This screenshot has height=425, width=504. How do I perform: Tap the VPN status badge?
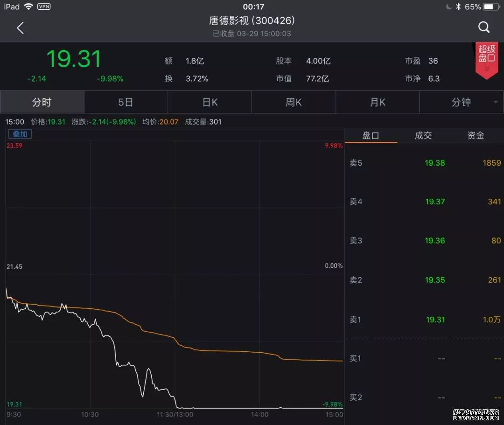tap(43, 7)
